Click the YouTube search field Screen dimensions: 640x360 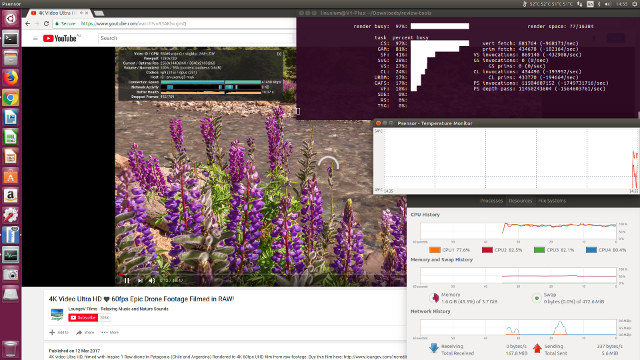[196, 38]
